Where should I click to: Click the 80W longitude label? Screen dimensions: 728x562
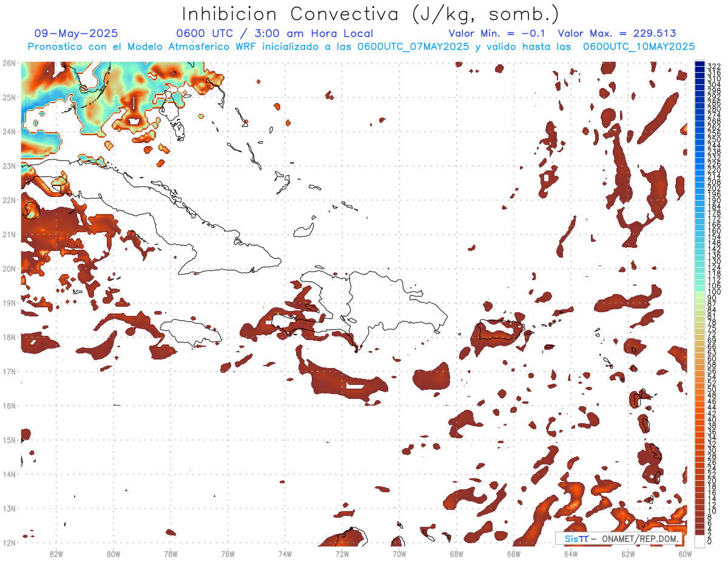point(113,554)
